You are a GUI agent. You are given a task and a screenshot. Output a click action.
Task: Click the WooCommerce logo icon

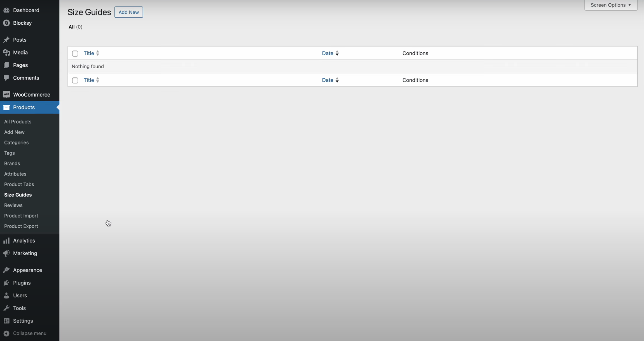click(x=6, y=95)
